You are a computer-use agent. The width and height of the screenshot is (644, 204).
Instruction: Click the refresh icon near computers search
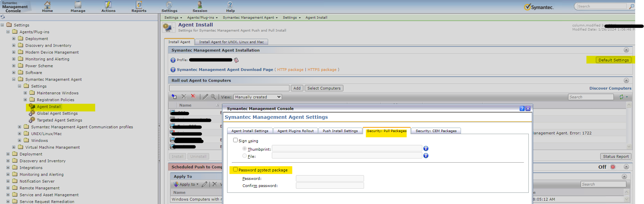621,97
